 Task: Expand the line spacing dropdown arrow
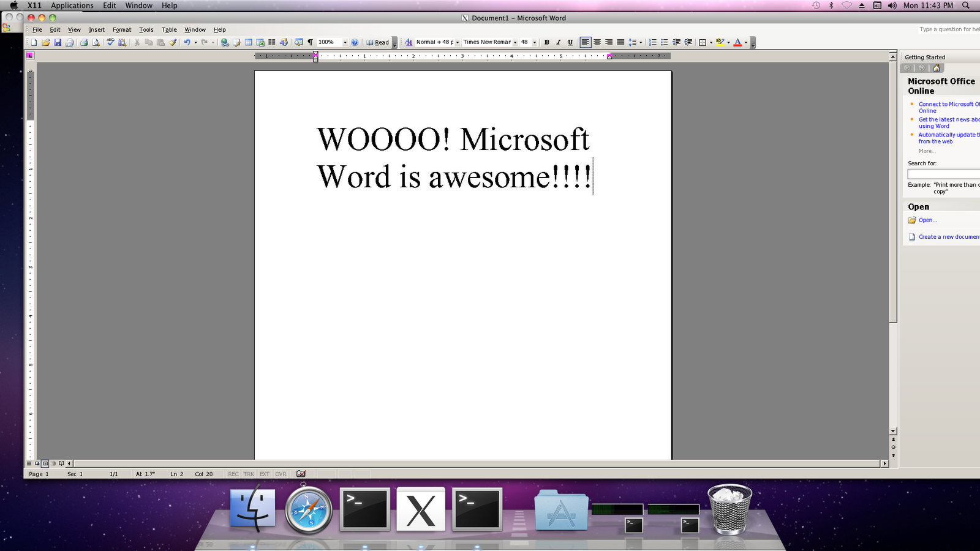point(641,43)
